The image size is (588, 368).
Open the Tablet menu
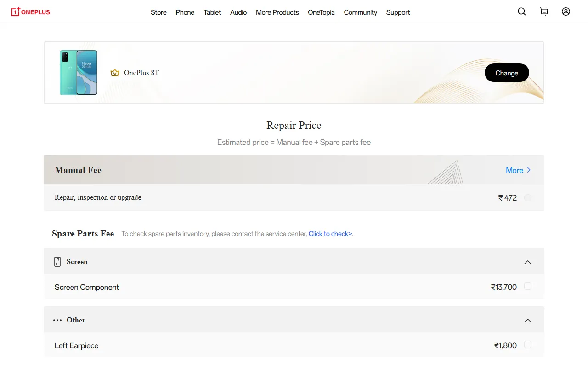[x=212, y=12]
